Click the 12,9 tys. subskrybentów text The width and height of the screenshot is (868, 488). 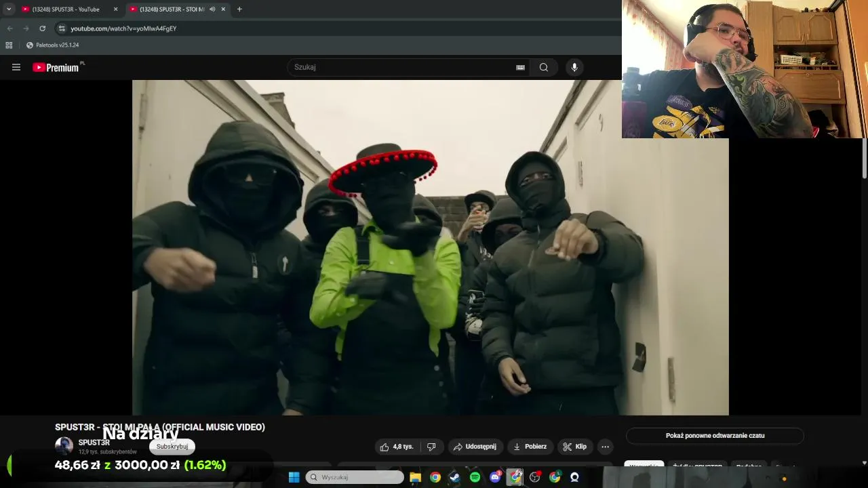coord(107,451)
